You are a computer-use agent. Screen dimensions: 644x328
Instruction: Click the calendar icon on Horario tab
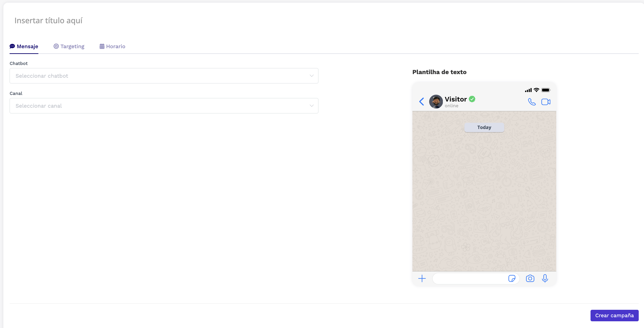pyautogui.click(x=102, y=46)
